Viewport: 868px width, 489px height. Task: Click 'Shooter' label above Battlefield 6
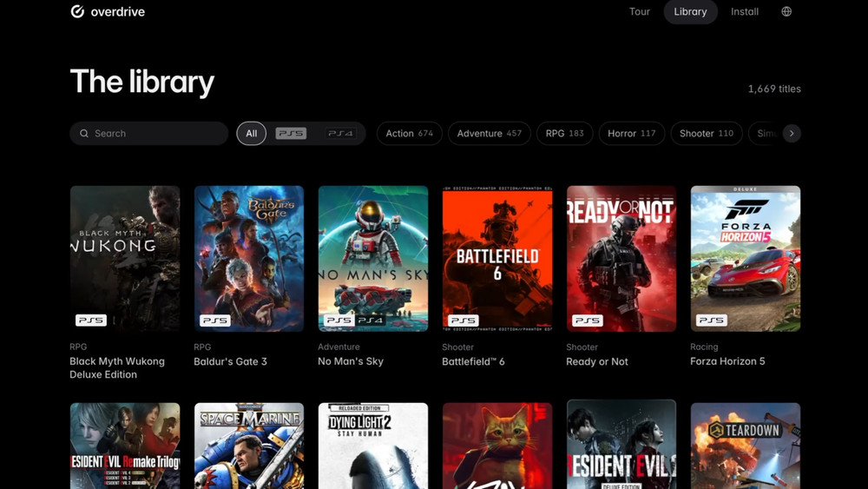pos(457,347)
